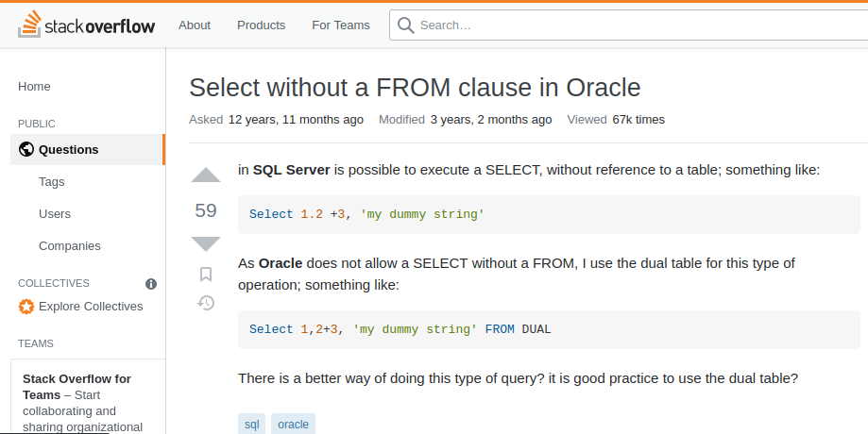Select Questions in the left sidebar
This screenshot has height=434, width=868.
(x=88, y=149)
